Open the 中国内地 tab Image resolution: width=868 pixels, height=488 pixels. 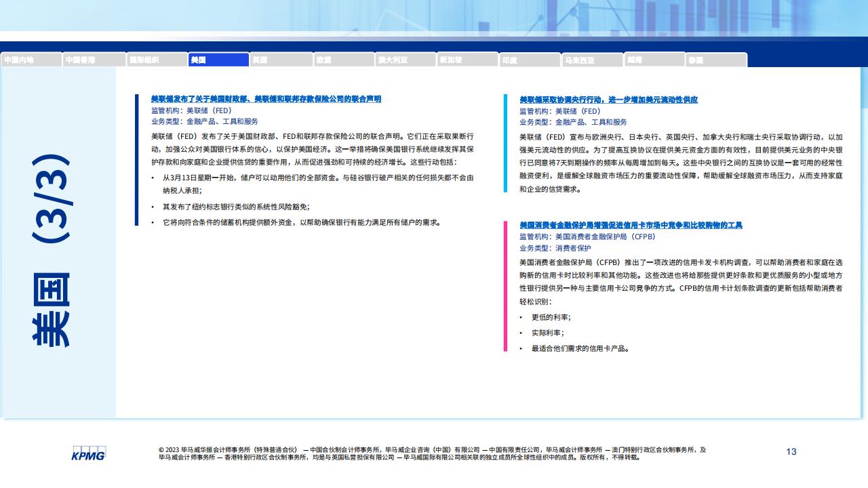click(x=31, y=60)
